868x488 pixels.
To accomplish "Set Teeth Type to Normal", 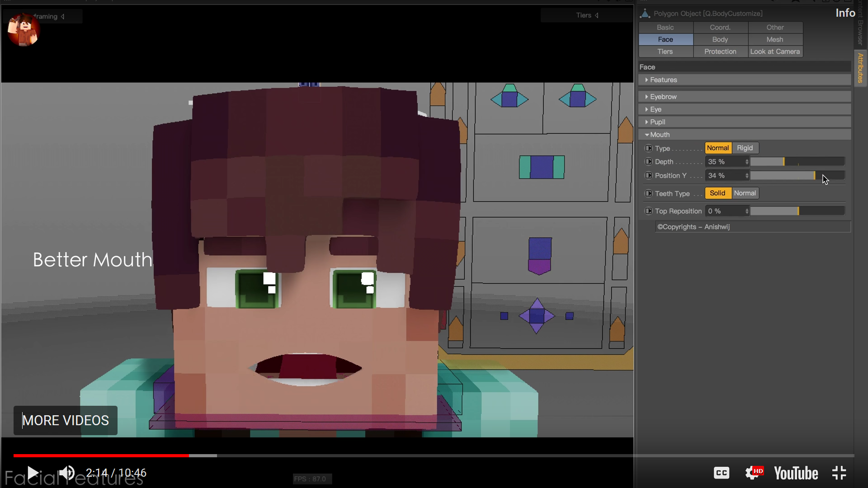I will pos(745,193).
